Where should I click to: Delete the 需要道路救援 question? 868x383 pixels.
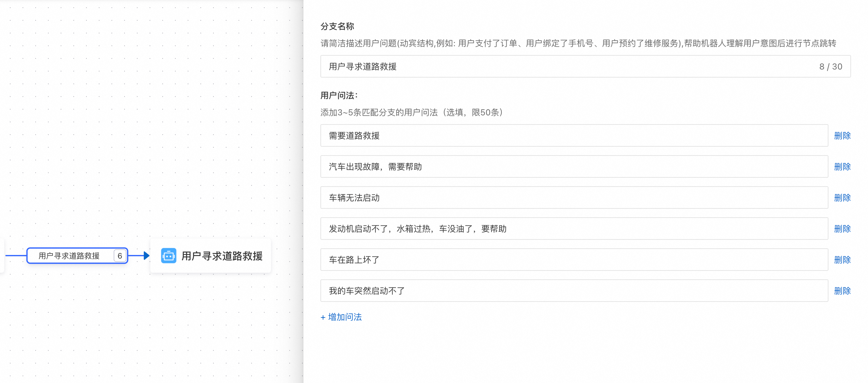pos(842,135)
